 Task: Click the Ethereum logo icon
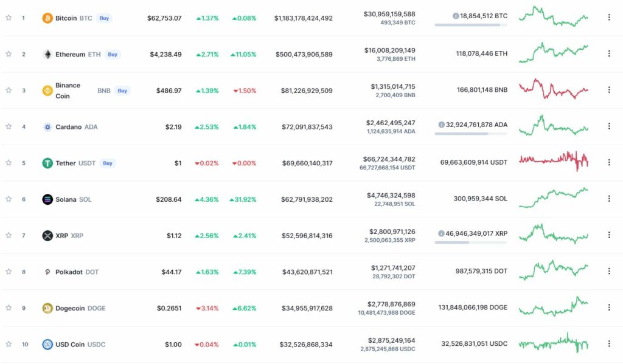[47, 54]
